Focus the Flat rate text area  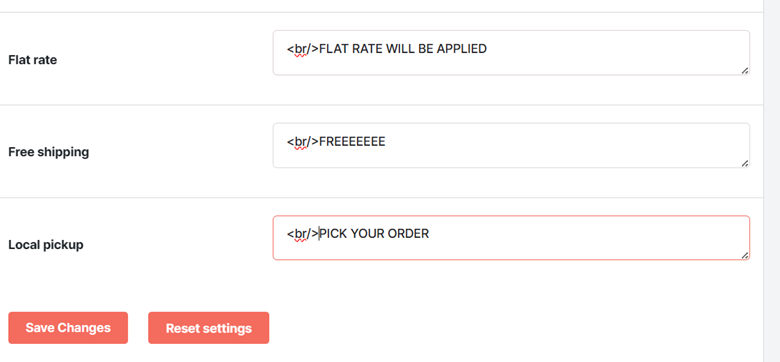tap(511, 53)
